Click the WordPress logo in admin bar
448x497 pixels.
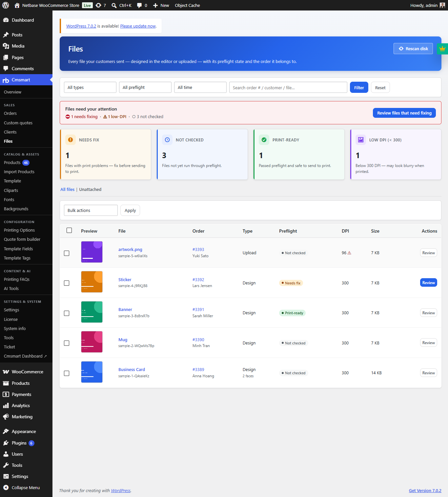pos(6,5)
